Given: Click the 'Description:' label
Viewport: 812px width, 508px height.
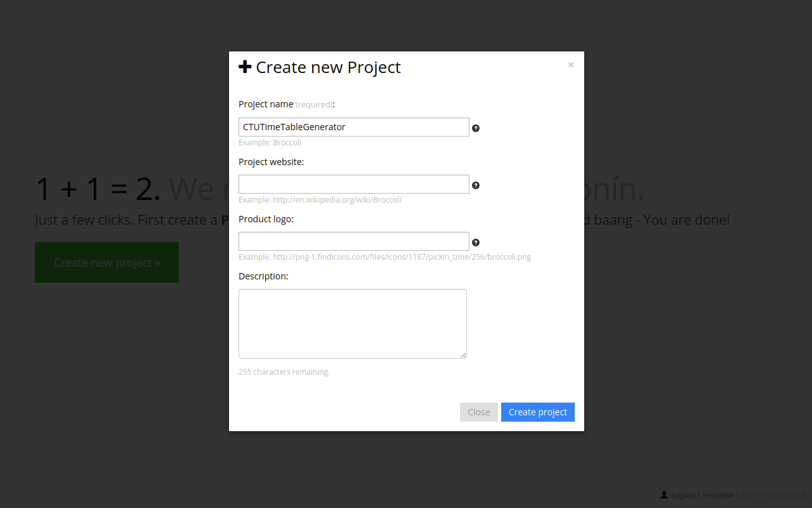Looking at the screenshot, I should point(263,276).
